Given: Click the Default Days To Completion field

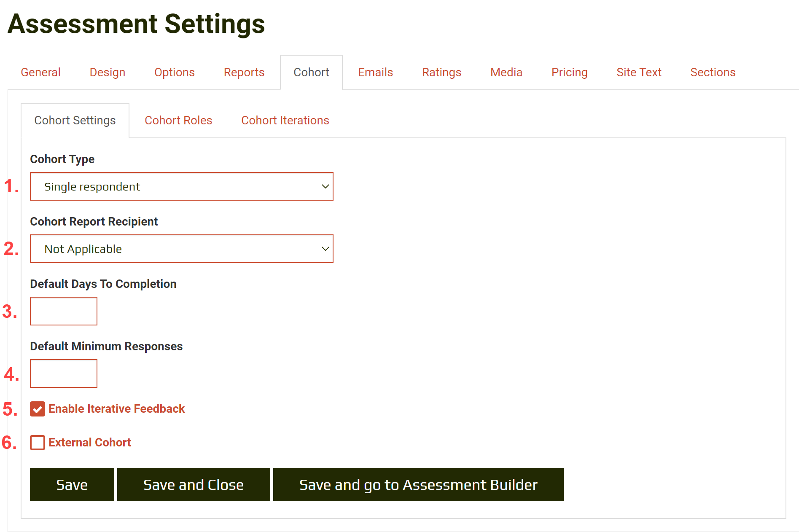Looking at the screenshot, I should click(x=63, y=311).
